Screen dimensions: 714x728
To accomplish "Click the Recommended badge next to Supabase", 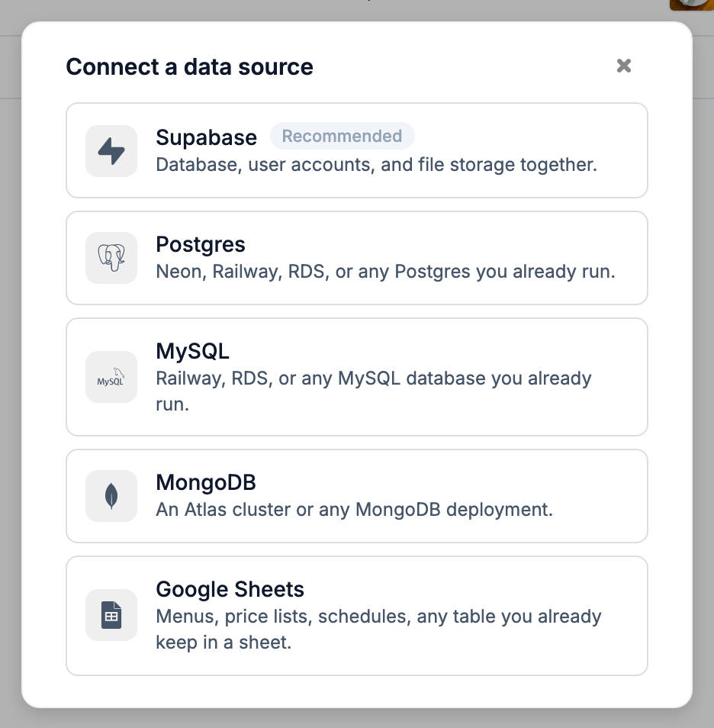I will coord(343,136).
